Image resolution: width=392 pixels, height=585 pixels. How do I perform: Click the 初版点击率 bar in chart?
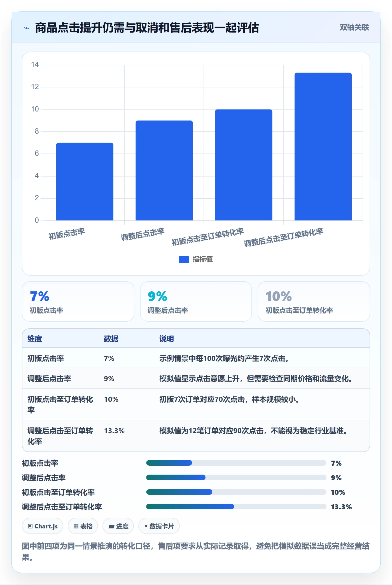click(x=85, y=182)
